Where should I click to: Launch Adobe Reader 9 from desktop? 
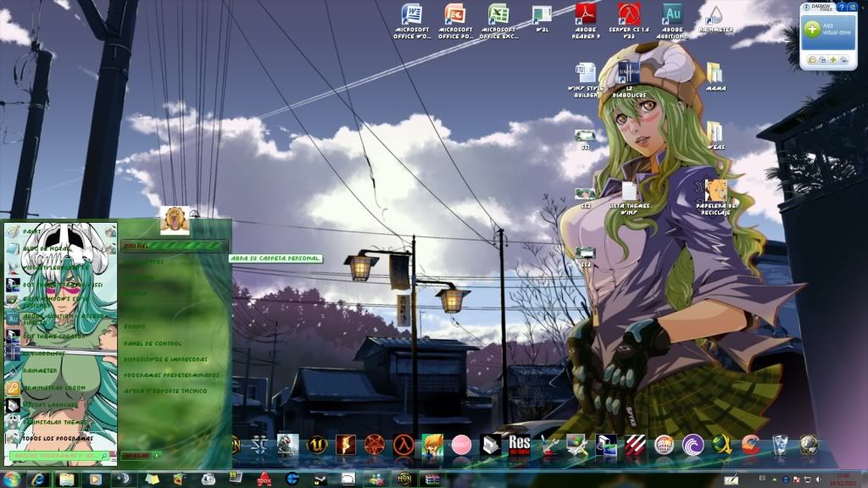(586, 21)
